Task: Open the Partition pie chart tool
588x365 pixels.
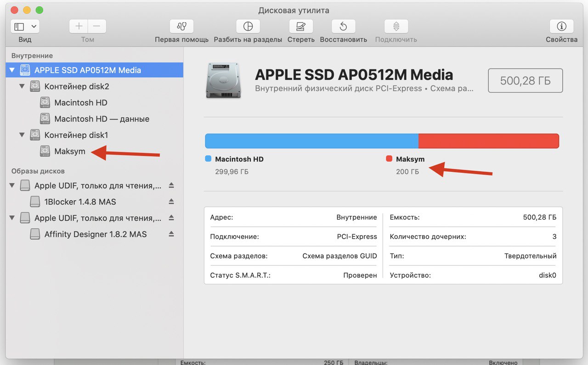Action: (248, 26)
